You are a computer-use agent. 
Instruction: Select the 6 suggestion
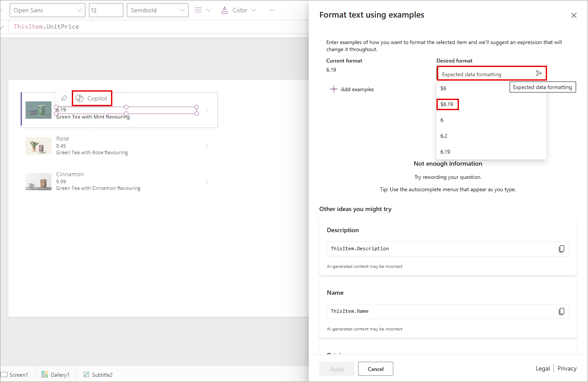point(492,120)
